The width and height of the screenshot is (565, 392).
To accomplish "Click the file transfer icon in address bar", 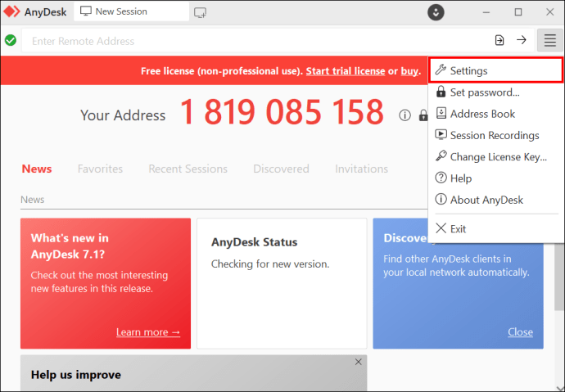I will coord(499,40).
